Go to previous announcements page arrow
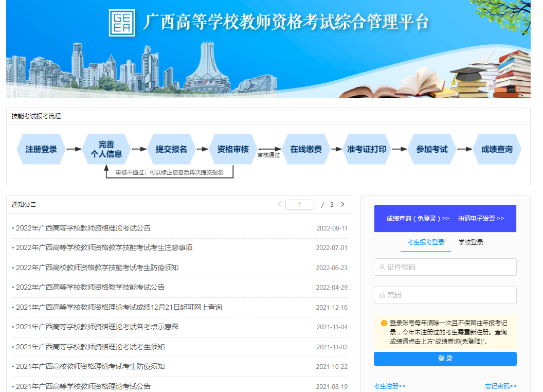The image size is (543, 392). point(279,205)
